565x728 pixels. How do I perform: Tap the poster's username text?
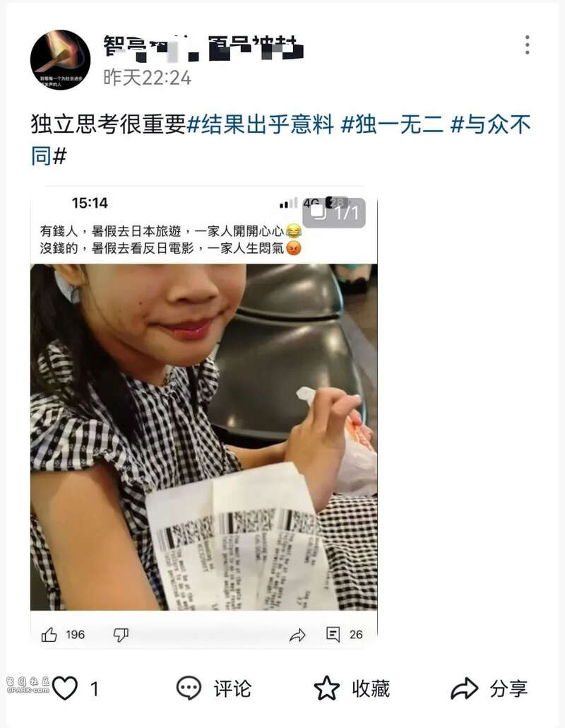203,47
